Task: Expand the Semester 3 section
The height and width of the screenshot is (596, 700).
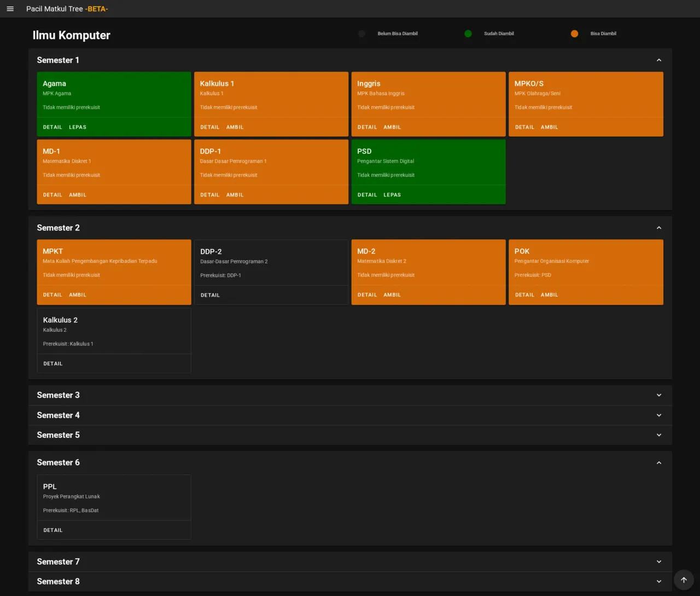Action: click(x=659, y=395)
